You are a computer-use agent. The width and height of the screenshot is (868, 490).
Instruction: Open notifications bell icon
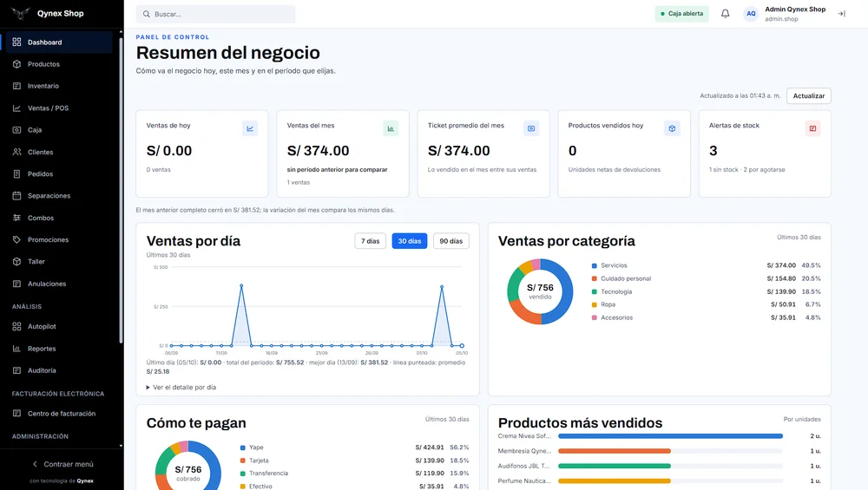tap(725, 13)
